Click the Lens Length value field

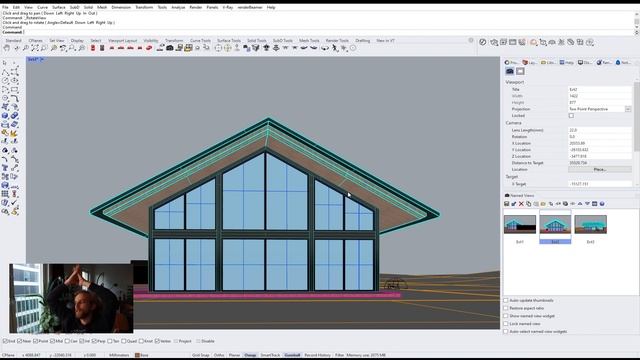[x=600, y=130]
